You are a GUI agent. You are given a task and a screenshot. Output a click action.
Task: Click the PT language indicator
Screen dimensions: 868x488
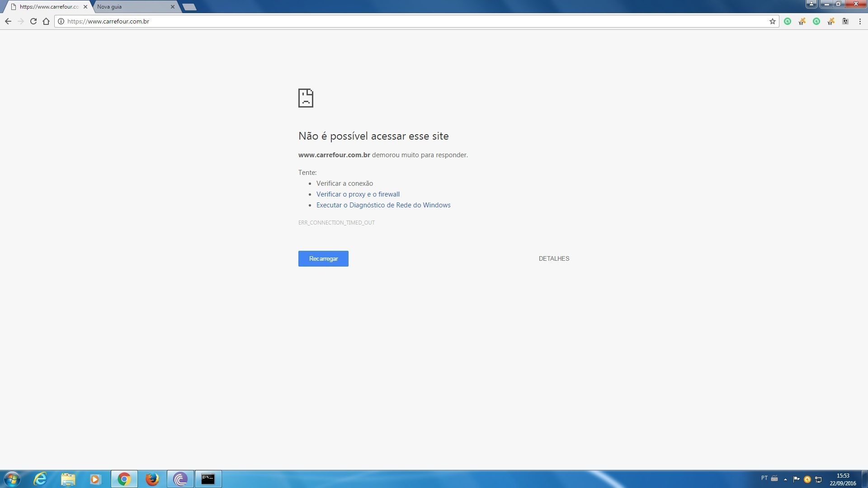[764, 478]
